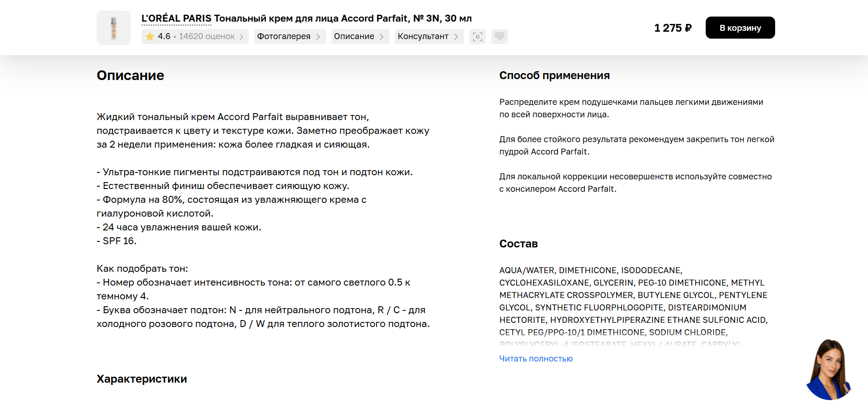The height and width of the screenshot is (407, 868).
Task: Click the "Состав" section heading
Action: tap(518, 244)
